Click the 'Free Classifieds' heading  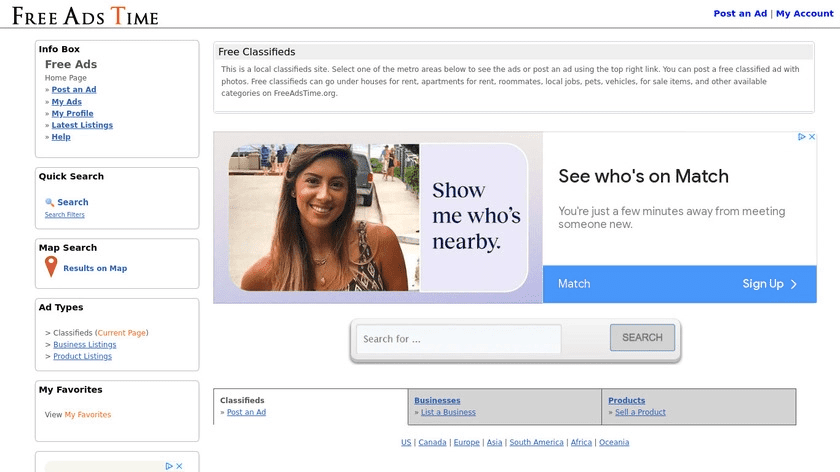pyautogui.click(x=257, y=52)
